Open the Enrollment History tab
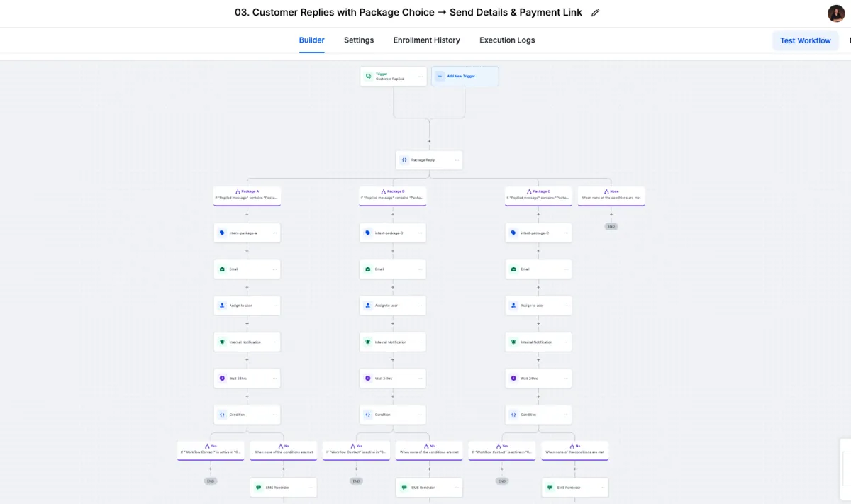The width and height of the screenshot is (851, 504). 426,40
